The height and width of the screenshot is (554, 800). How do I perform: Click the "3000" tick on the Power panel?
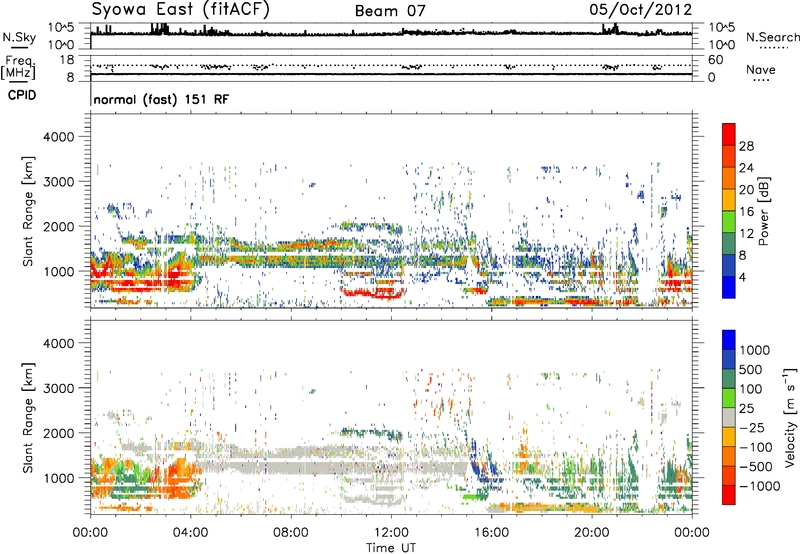pyautogui.click(x=58, y=182)
